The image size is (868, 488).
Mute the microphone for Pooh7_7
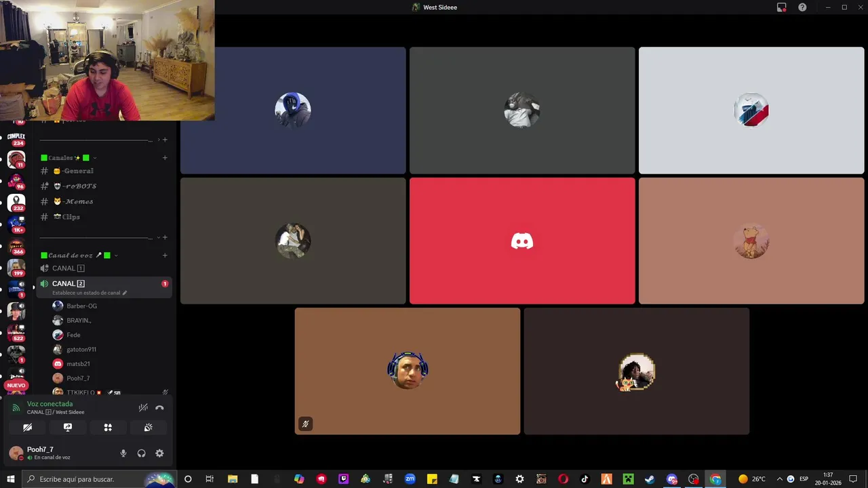coord(123,453)
